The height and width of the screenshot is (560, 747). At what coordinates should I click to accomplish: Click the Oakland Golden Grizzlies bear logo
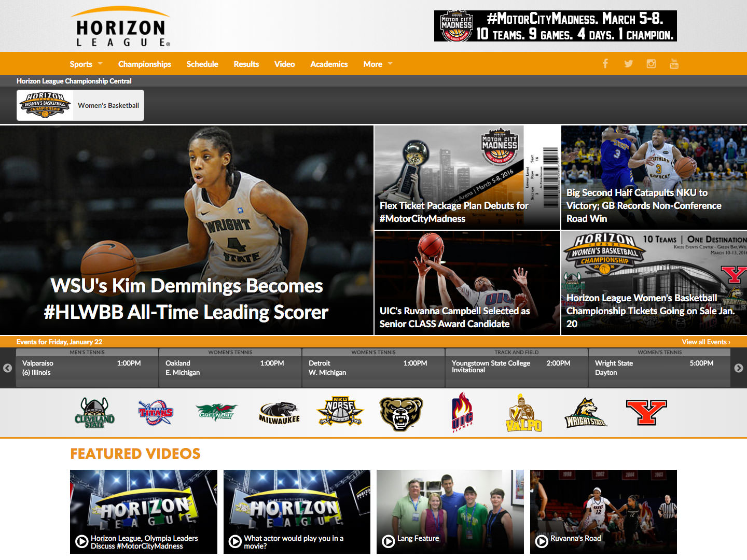[401, 413]
